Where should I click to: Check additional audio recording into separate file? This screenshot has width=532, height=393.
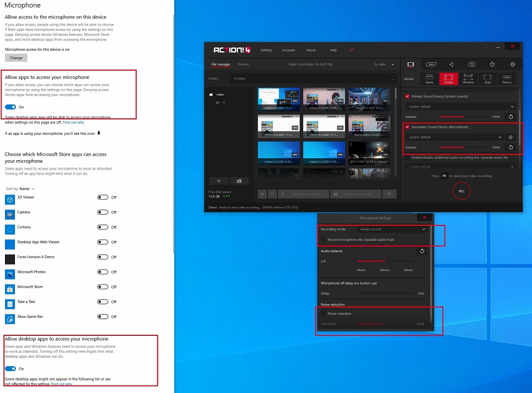(407, 157)
